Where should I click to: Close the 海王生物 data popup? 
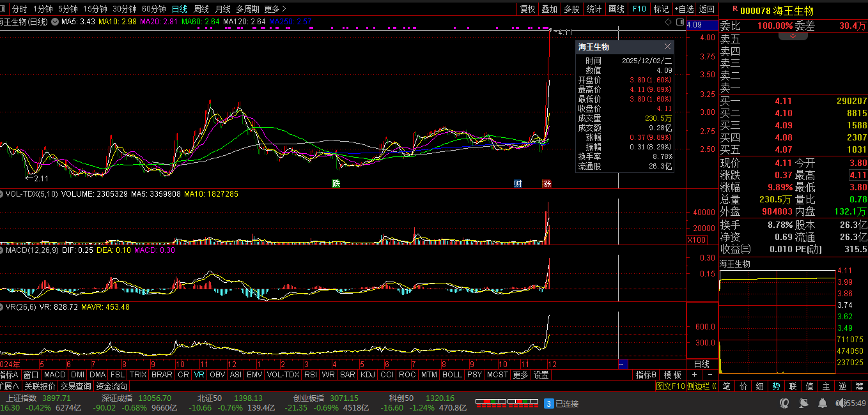pyautogui.click(x=667, y=47)
